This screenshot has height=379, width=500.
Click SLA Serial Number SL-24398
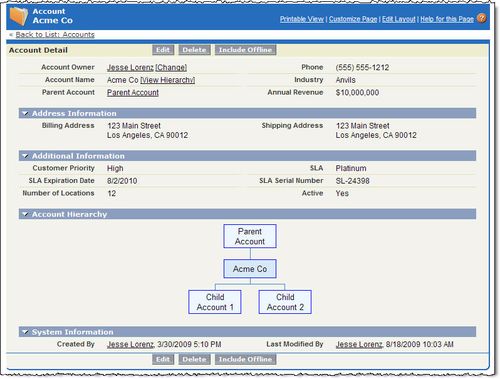353,181
